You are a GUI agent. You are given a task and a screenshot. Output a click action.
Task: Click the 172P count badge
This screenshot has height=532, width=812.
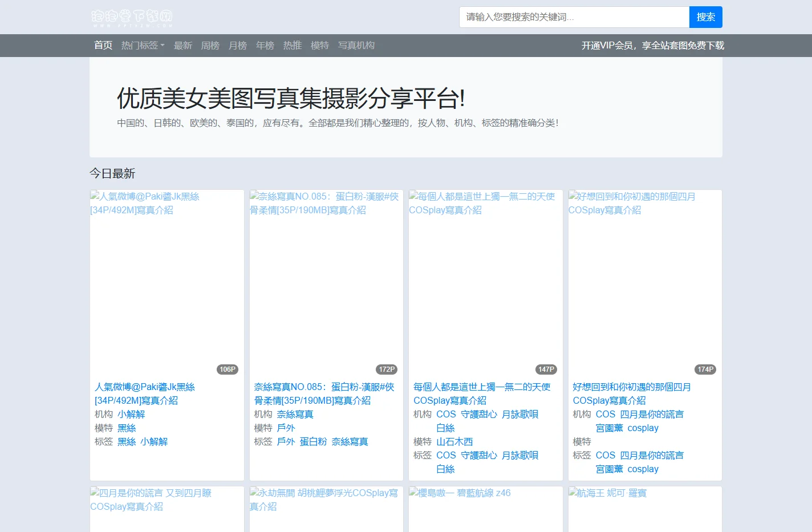point(387,369)
